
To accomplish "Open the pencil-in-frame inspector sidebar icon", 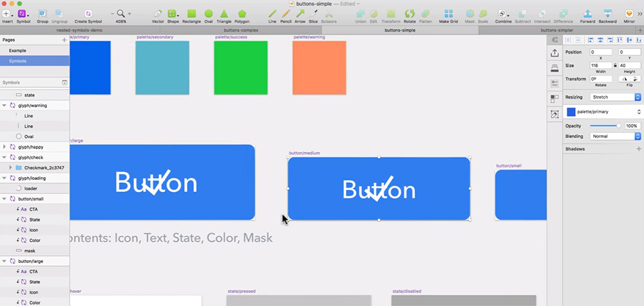I will pos(555,115).
